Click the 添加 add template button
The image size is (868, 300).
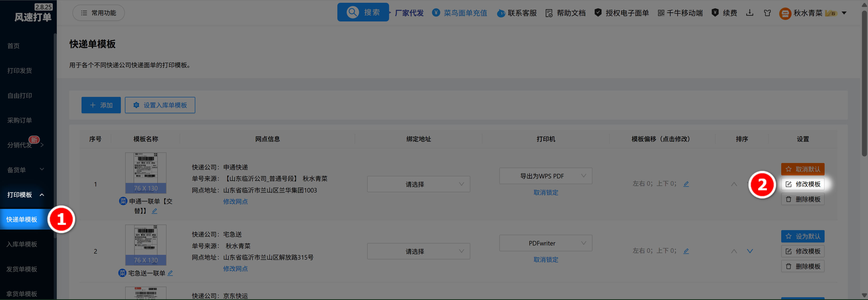coord(101,105)
